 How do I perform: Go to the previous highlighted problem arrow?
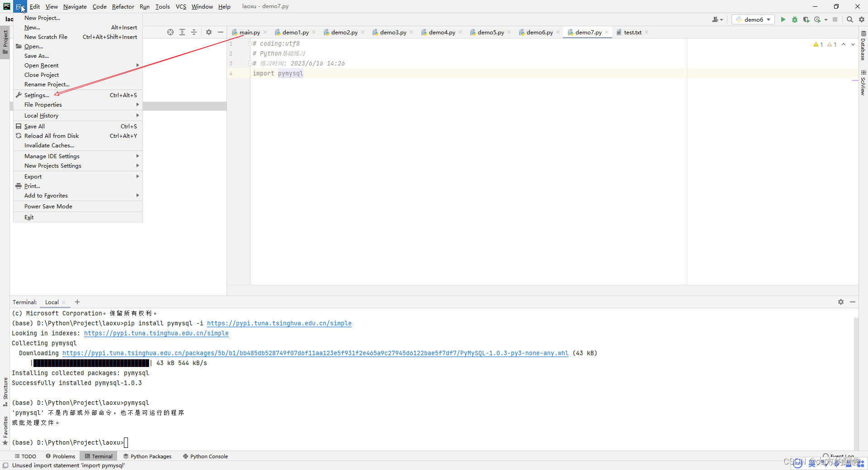(x=844, y=44)
